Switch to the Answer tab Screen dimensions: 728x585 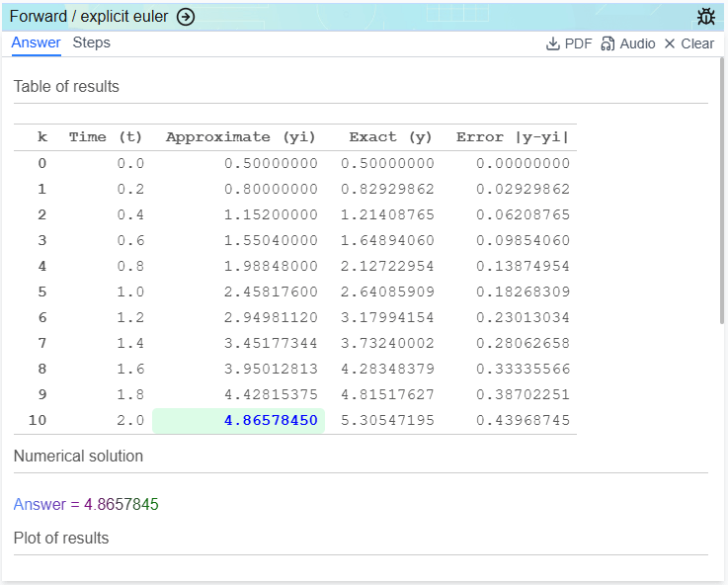coord(36,43)
